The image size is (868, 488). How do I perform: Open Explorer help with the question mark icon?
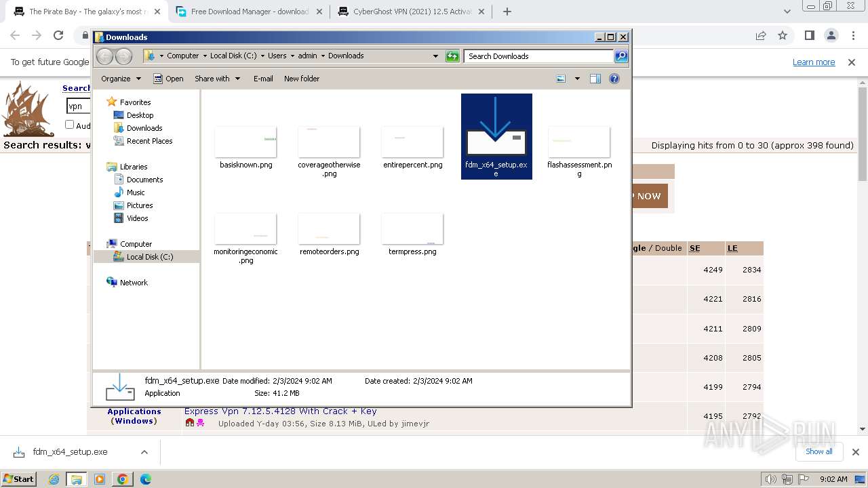[x=614, y=79]
